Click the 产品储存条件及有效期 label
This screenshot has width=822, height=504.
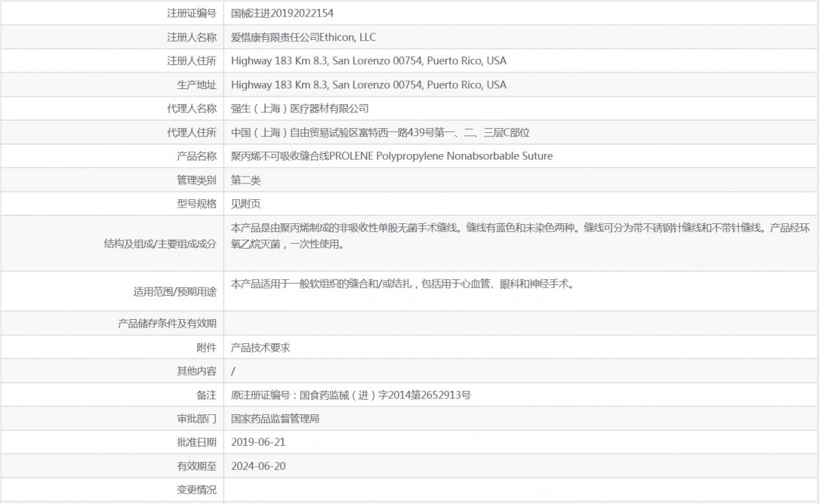[167, 323]
